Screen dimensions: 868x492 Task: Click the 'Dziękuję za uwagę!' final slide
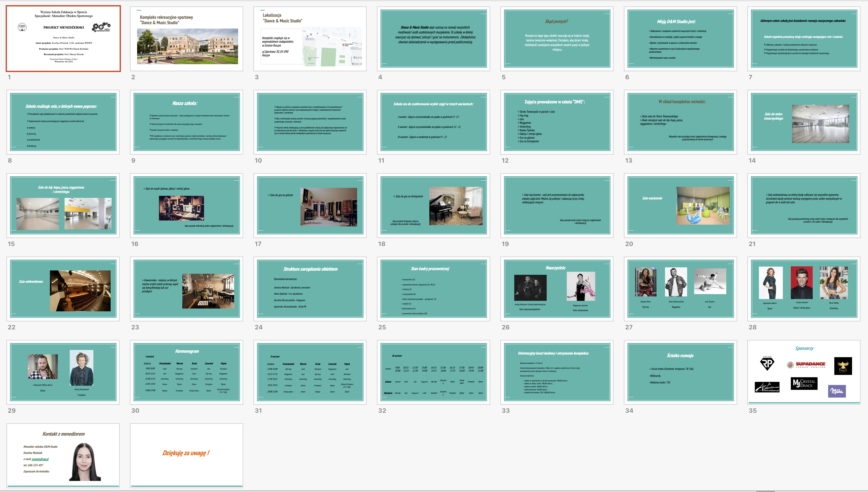(187, 455)
